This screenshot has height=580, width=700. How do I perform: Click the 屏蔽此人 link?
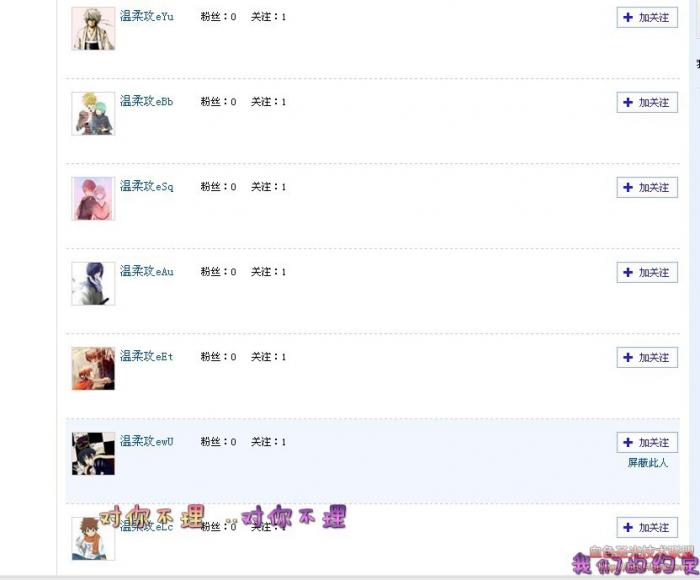(647, 463)
